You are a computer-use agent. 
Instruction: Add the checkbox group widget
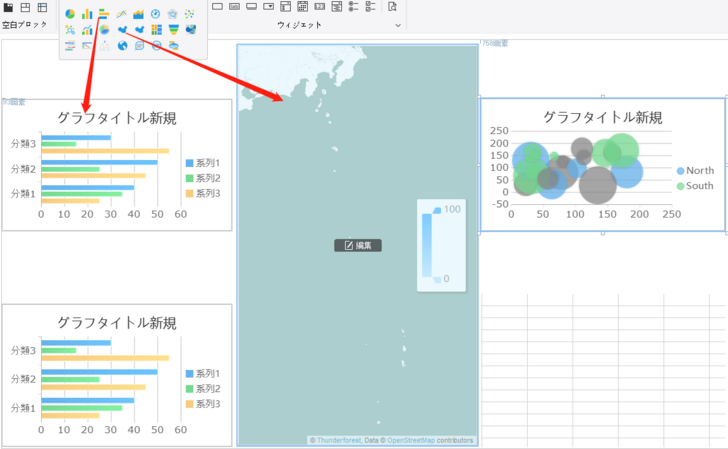(371, 7)
